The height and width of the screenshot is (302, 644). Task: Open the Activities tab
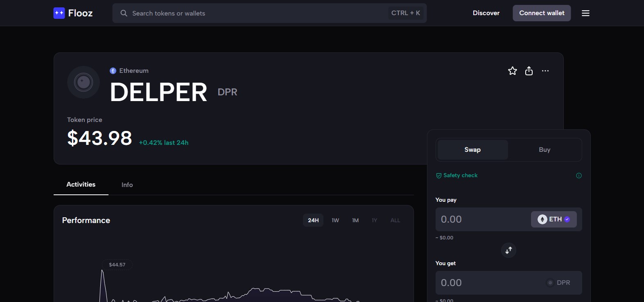click(81, 185)
